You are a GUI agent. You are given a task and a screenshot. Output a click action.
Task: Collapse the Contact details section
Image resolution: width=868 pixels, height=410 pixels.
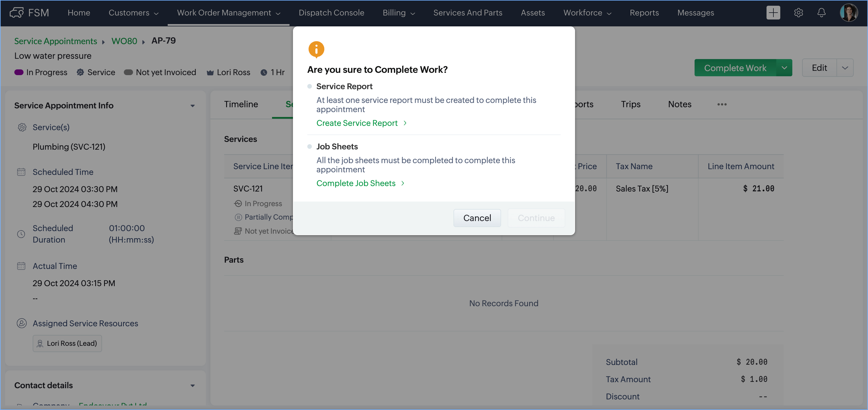[192, 385]
